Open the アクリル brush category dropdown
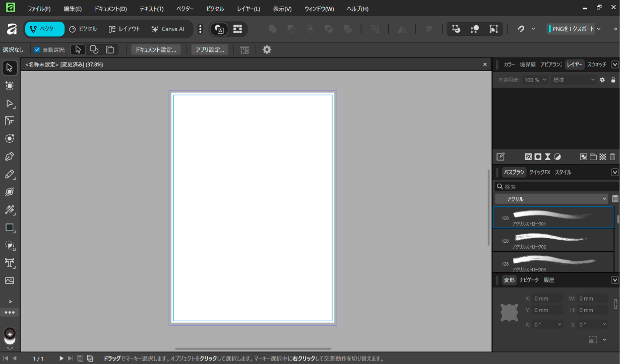This screenshot has width=620, height=364. (x=552, y=199)
